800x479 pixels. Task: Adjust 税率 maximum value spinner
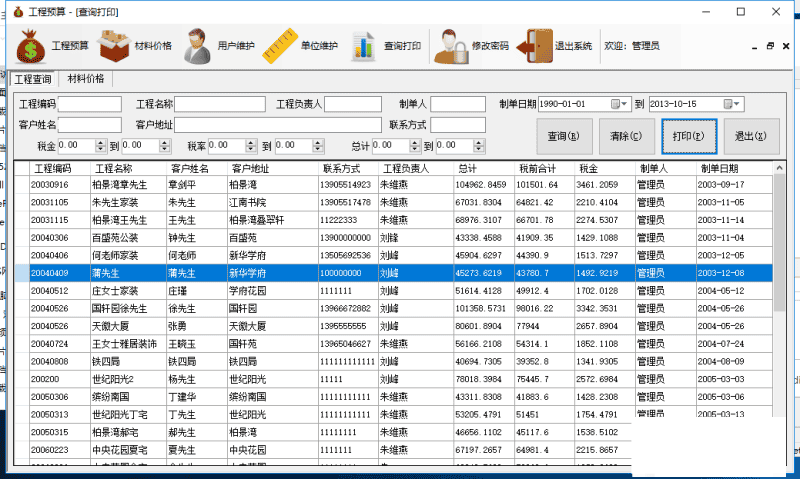(x=318, y=146)
